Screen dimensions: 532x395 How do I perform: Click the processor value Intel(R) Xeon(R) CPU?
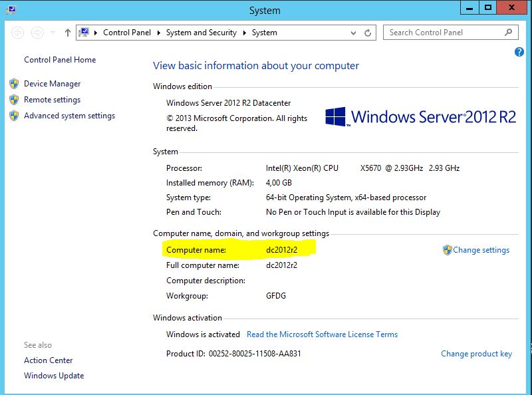click(302, 168)
